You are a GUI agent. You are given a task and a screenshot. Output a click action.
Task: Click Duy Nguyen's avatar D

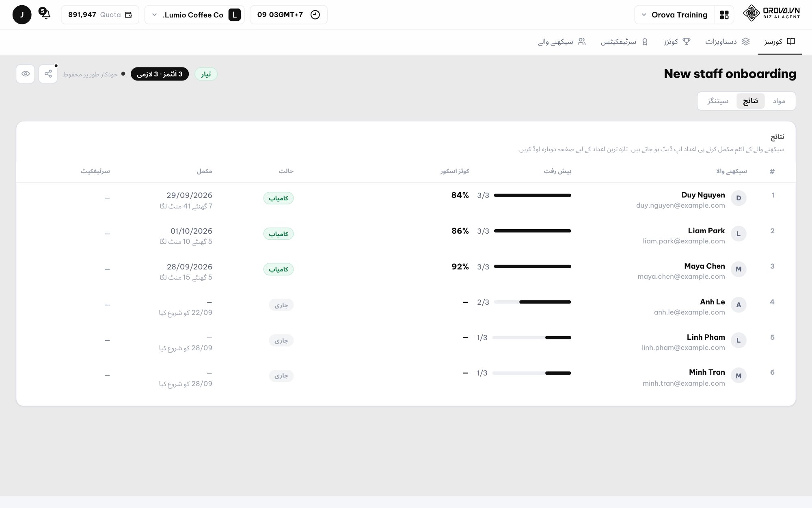pyautogui.click(x=739, y=198)
